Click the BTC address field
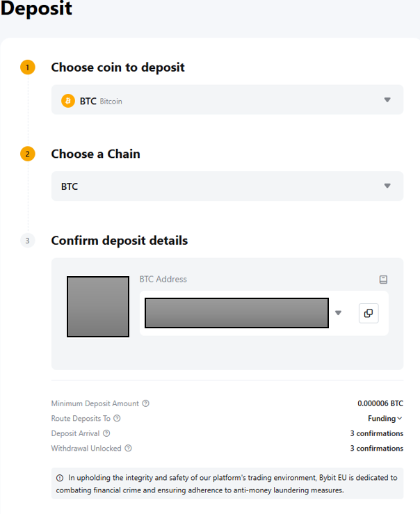 236,313
